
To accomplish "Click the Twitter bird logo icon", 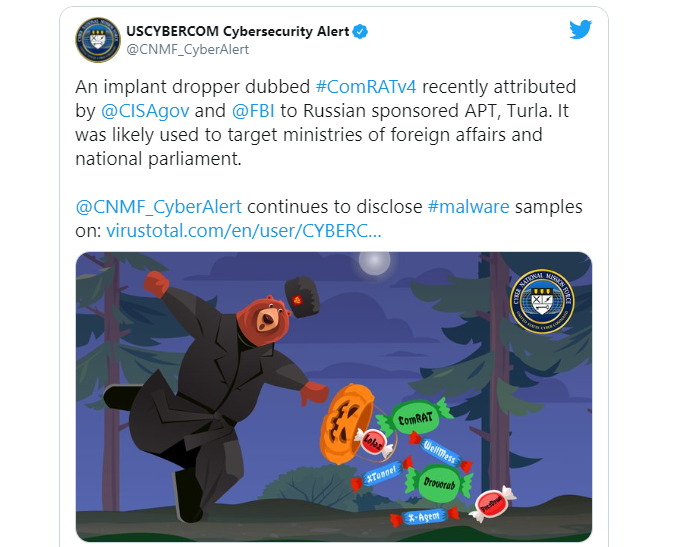I will coord(580,30).
